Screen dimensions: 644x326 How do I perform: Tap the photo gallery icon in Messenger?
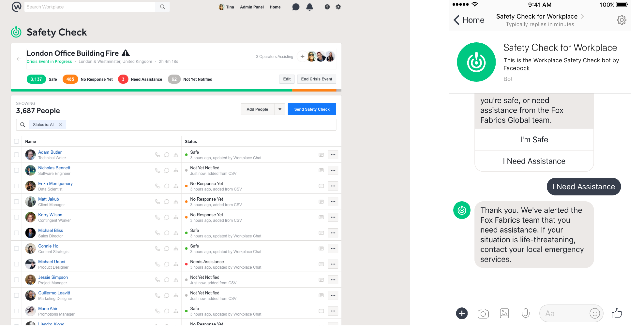click(504, 313)
